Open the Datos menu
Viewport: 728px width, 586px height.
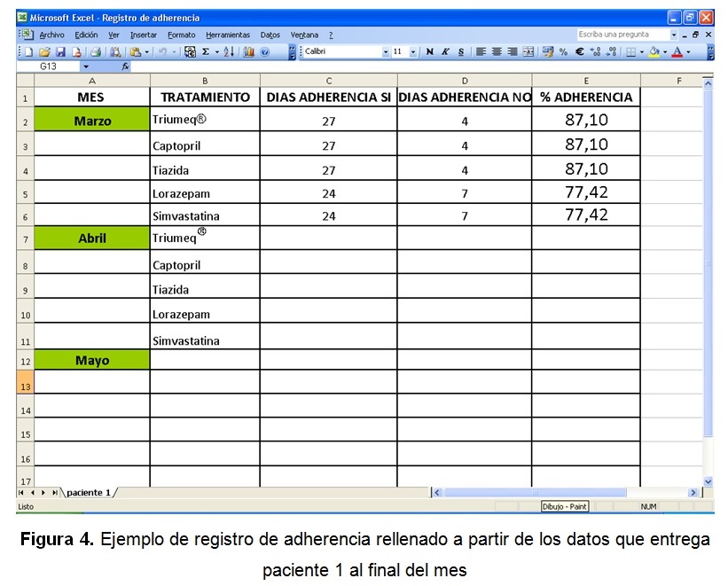point(270,35)
